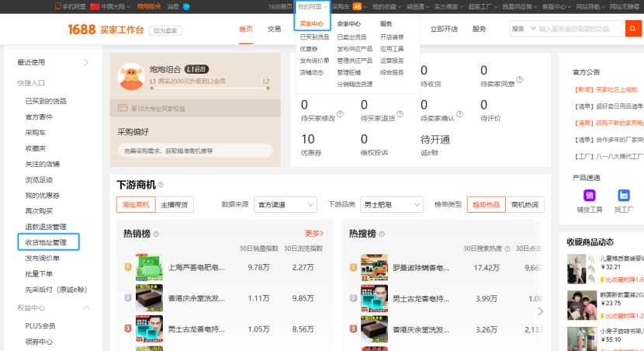Click 发布供应产品 in dropdown menu
Screen dimensions: 644x351
coord(355,49)
